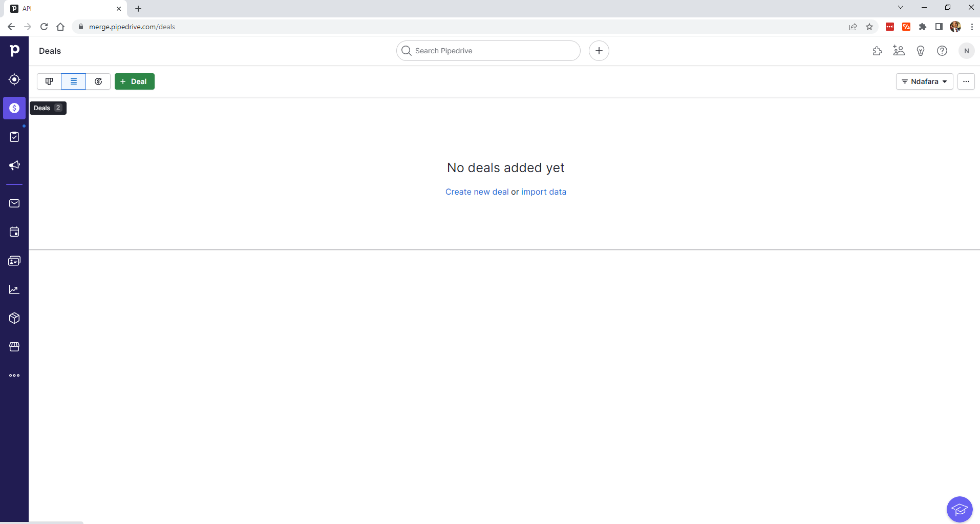Open the Ndafara filter dropdown
This screenshot has width=980, height=524.
point(925,81)
